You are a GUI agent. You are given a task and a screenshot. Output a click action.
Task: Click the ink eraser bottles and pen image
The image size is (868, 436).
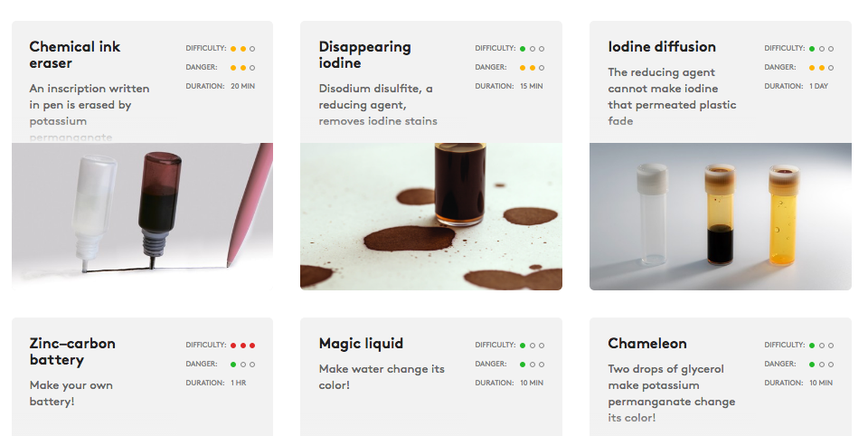(x=142, y=216)
